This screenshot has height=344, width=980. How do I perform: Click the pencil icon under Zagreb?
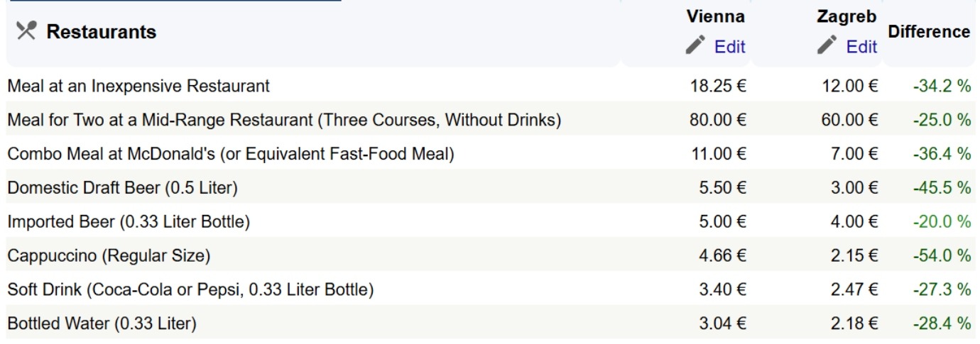coord(827,45)
